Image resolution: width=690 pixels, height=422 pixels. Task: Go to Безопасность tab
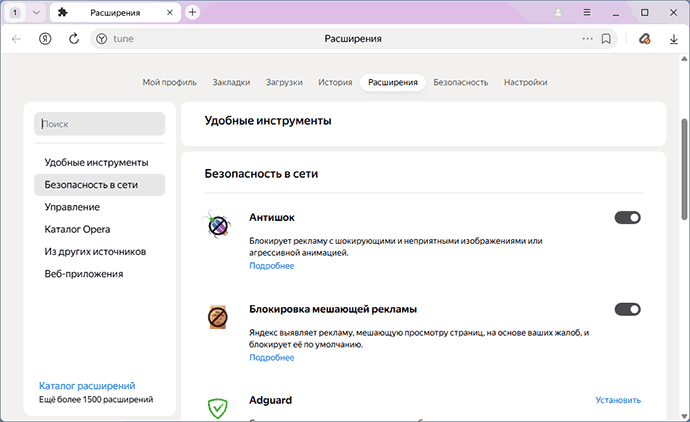click(x=461, y=82)
